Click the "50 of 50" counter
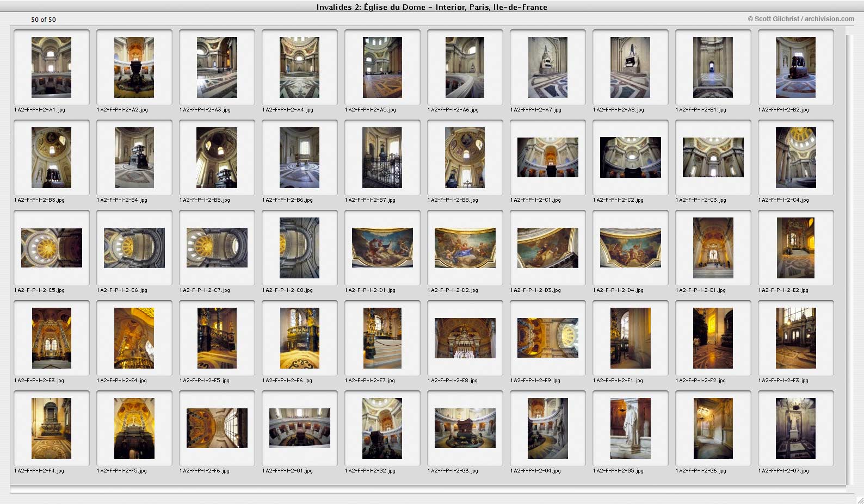Screen dimensions: 864x504 tap(44, 20)
